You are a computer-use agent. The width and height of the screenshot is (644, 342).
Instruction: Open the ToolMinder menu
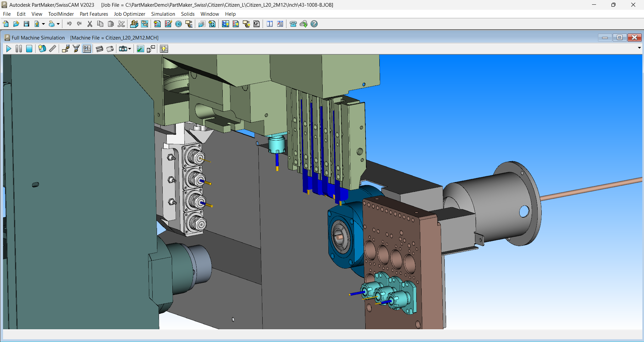click(x=61, y=14)
